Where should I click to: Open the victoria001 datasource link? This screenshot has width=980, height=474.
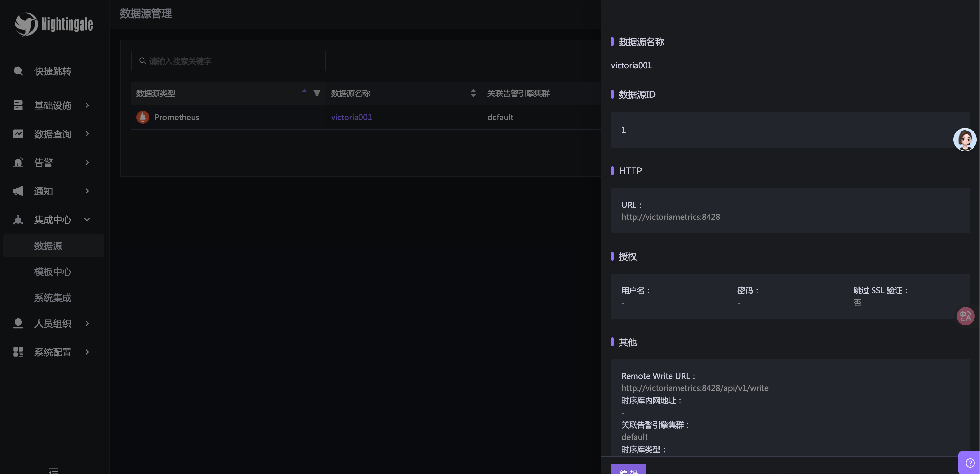[x=351, y=117]
